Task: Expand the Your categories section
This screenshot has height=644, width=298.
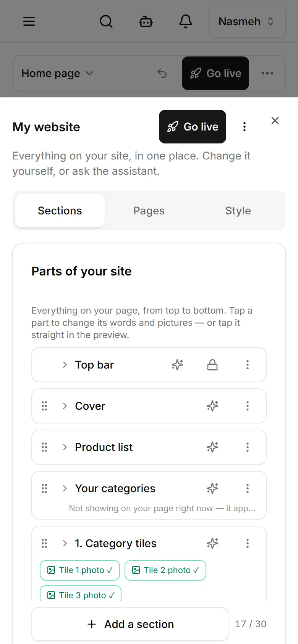Action: [x=65, y=488]
